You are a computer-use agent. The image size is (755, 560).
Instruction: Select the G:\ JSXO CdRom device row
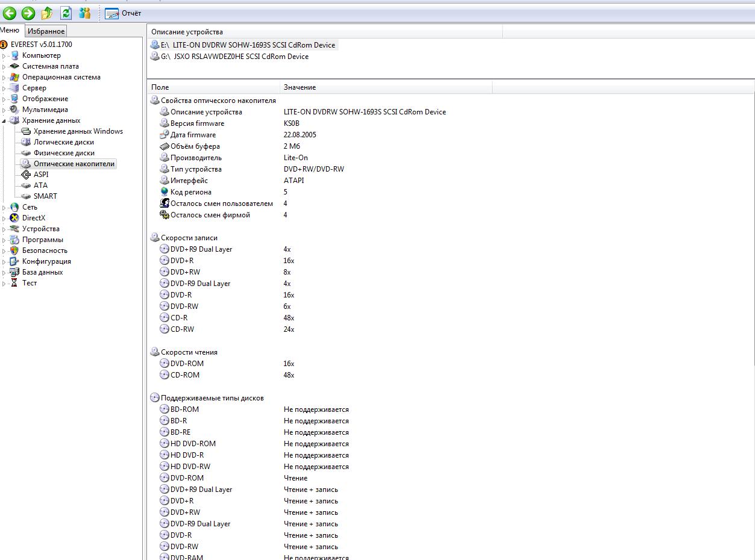pyautogui.click(x=234, y=57)
